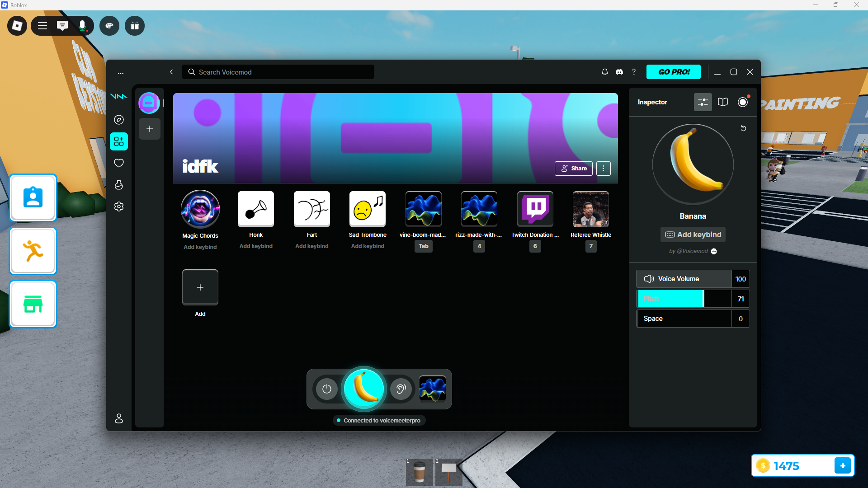Go back with the Voicemod back arrow
This screenshot has width=868, height=488.
[171, 72]
